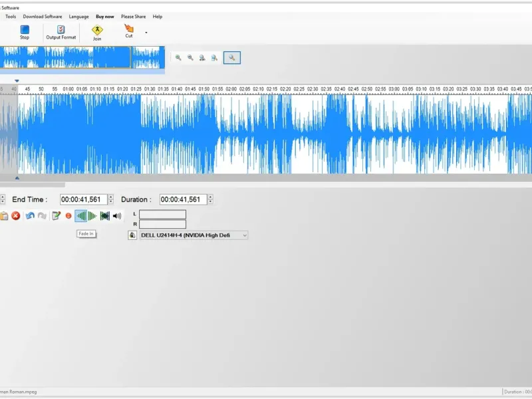
Task: Click the Stop playback button
Action: 25,33
